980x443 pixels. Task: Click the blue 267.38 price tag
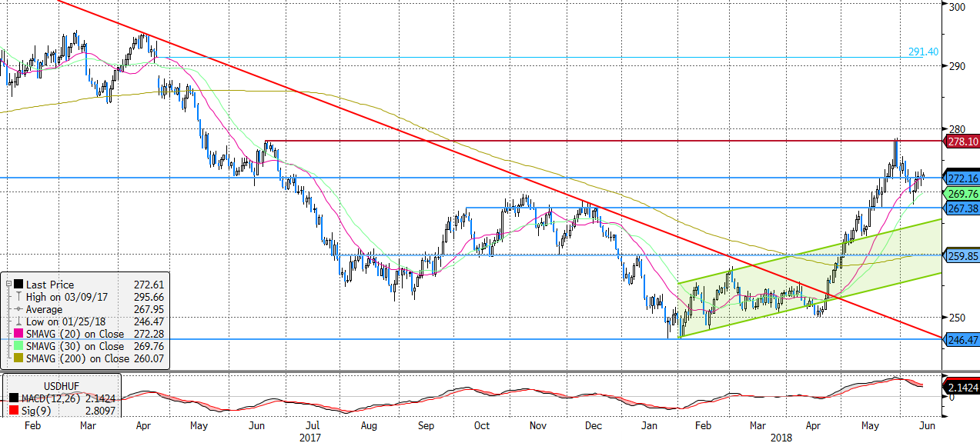pyautogui.click(x=961, y=208)
